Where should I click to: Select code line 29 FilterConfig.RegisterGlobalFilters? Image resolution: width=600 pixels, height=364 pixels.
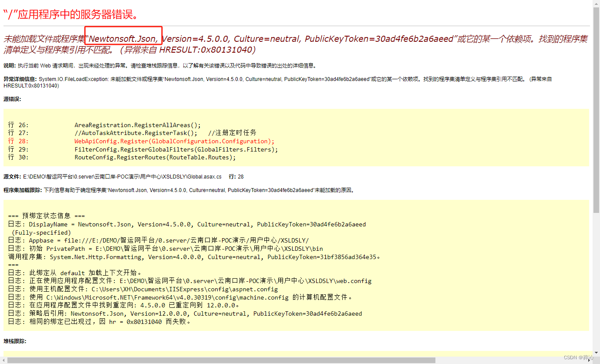pos(143,149)
